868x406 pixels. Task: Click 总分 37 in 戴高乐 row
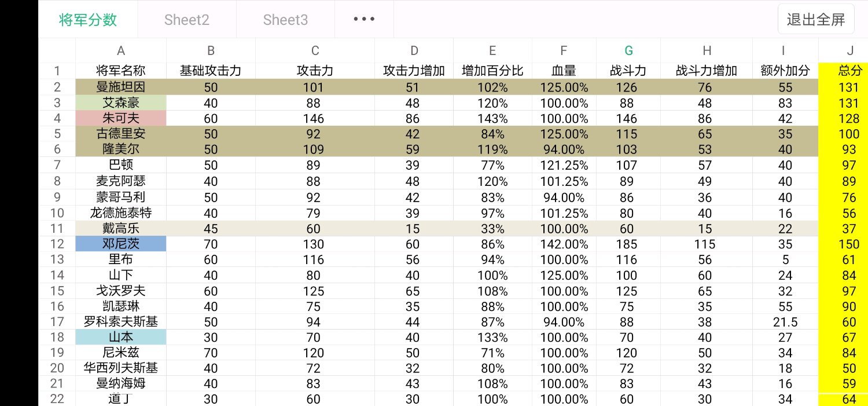coord(844,228)
